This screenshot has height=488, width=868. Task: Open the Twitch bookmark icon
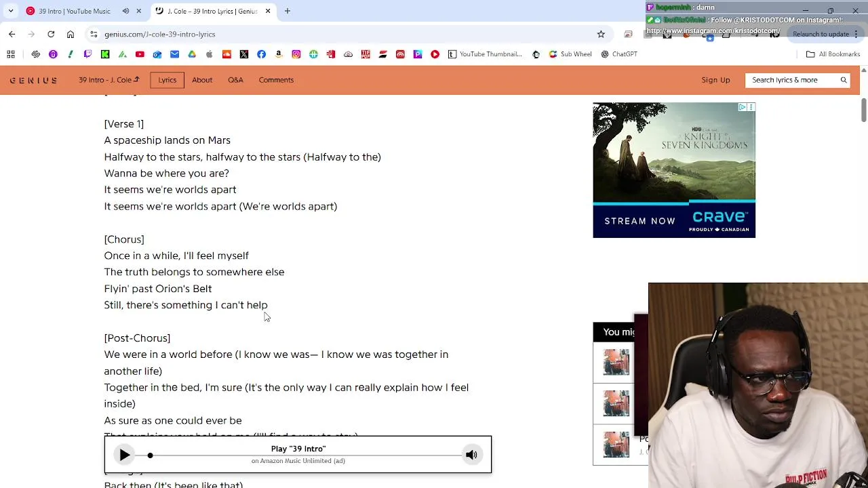click(87, 54)
